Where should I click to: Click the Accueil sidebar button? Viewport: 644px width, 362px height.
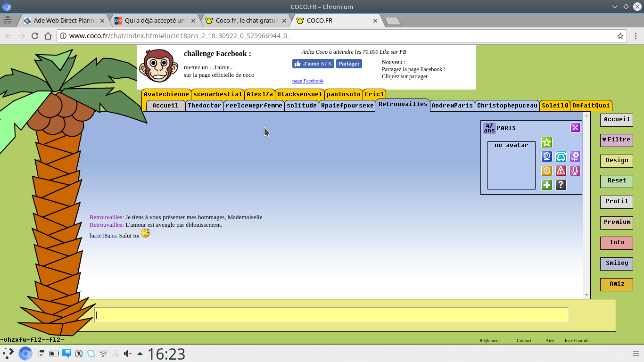[617, 120]
